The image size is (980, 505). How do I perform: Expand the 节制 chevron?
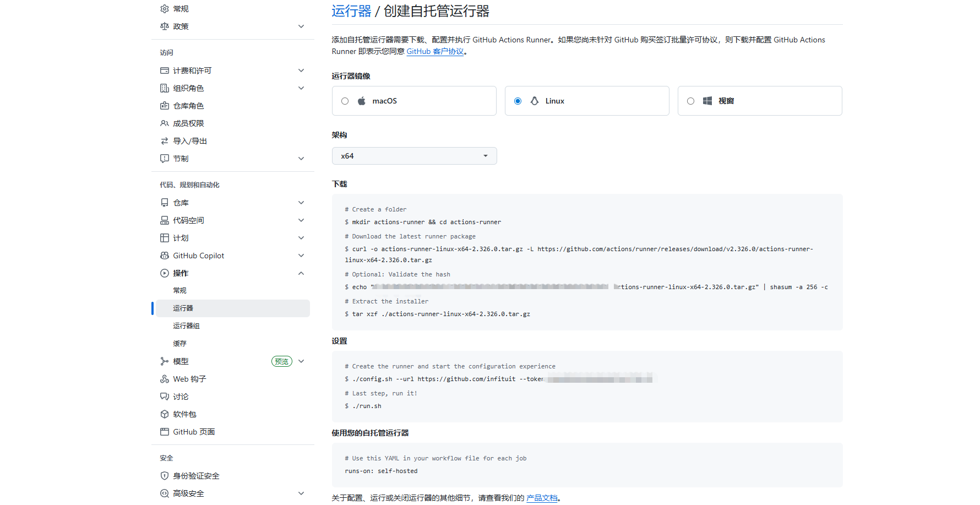(301, 159)
